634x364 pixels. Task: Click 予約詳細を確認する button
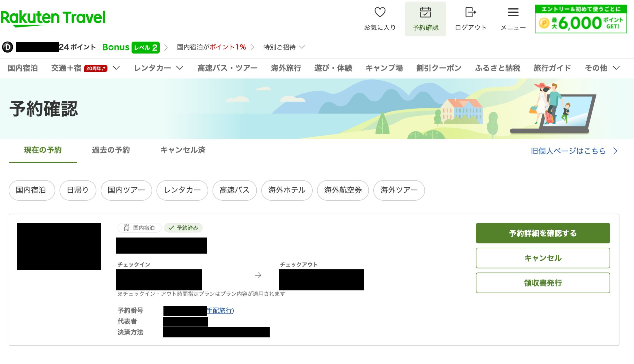pos(543,233)
